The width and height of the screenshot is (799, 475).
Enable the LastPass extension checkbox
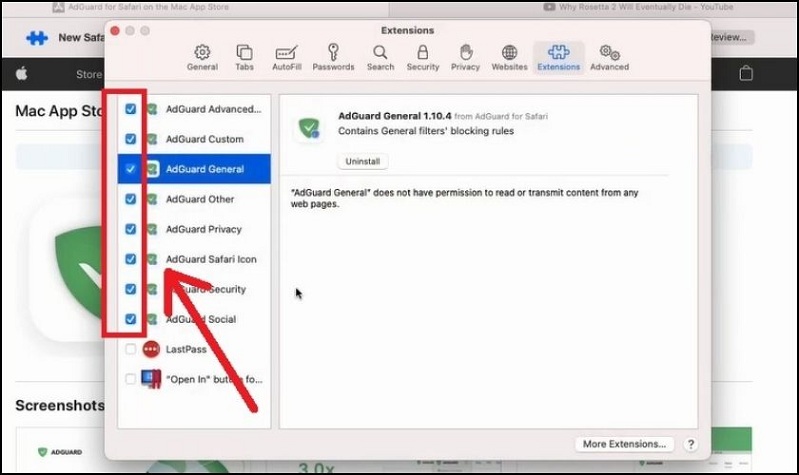[131, 349]
